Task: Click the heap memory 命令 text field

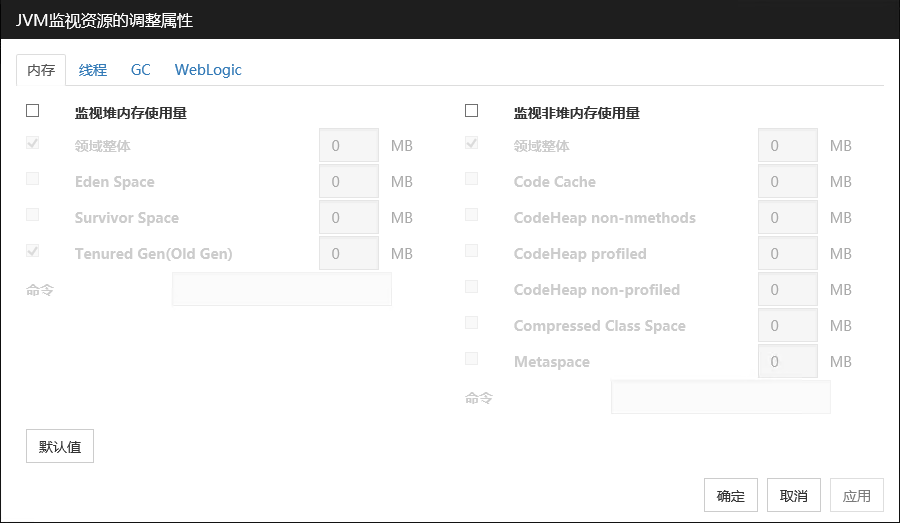Action: 282,290
